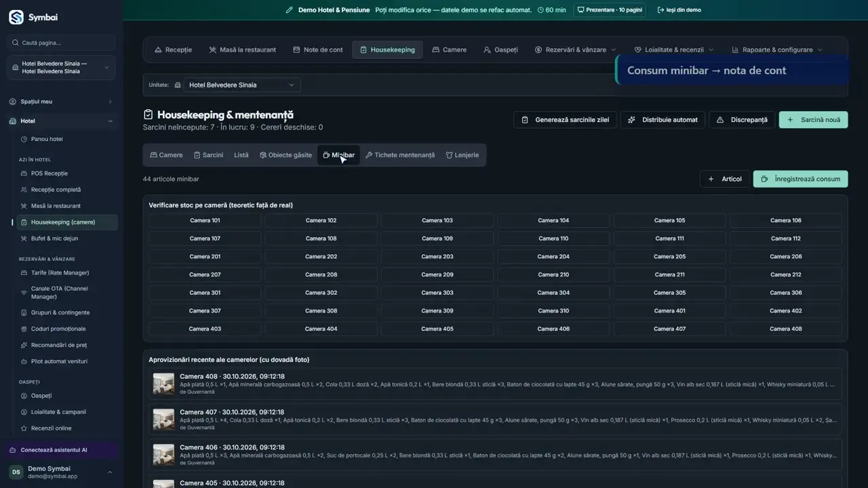Click the Recenzii online star icon
Viewport: 868px width, 488px height.
(x=24, y=428)
